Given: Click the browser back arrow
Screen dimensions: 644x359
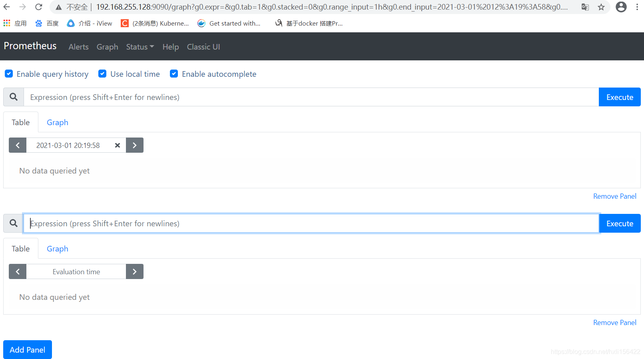Looking at the screenshot, I should (x=7, y=7).
